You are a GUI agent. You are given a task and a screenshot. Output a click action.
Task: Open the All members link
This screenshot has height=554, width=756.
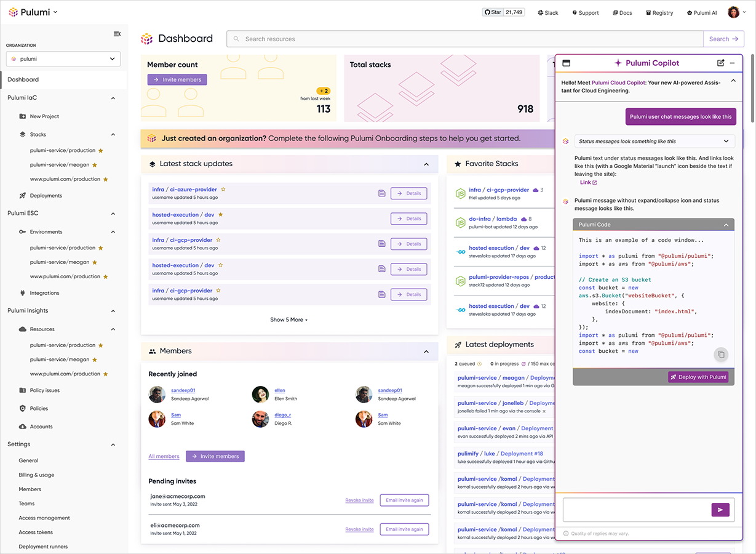click(164, 457)
